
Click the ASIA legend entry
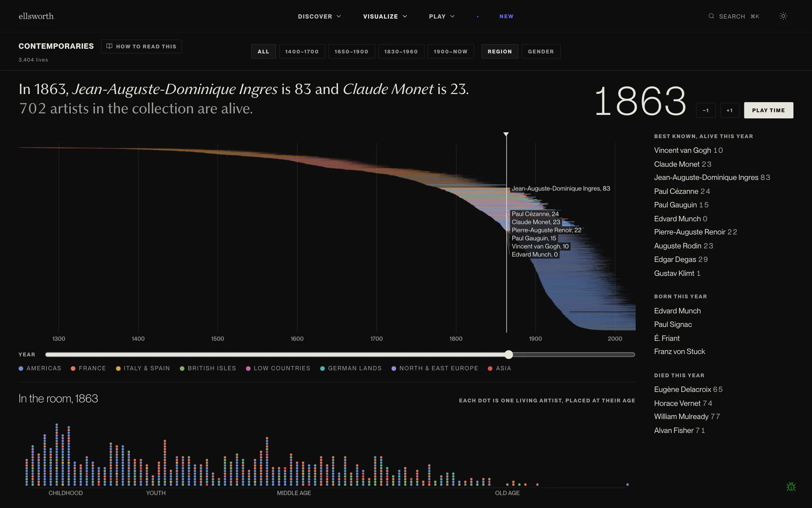(500, 368)
